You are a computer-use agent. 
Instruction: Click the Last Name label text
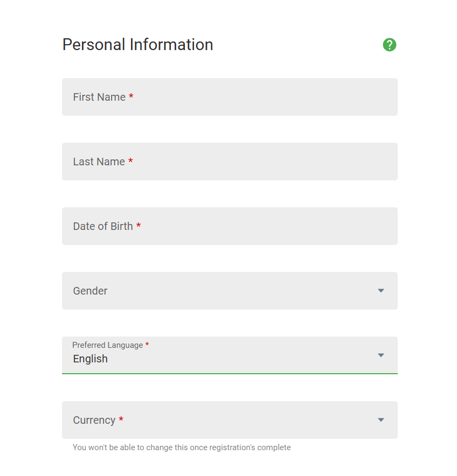point(99,162)
